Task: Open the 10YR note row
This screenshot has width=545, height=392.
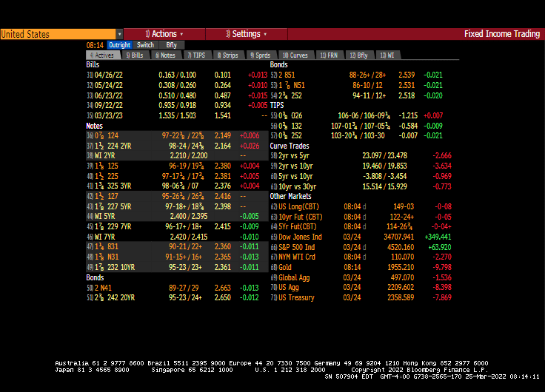Action: click(111, 267)
